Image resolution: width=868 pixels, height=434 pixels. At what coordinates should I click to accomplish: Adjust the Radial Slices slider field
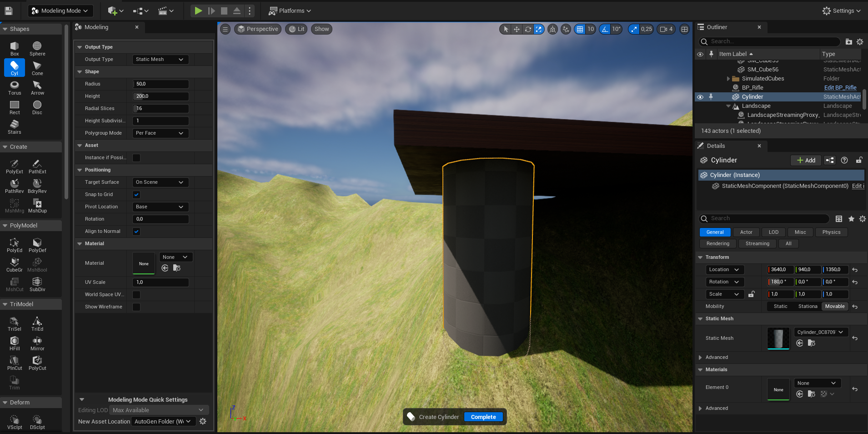coord(161,109)
